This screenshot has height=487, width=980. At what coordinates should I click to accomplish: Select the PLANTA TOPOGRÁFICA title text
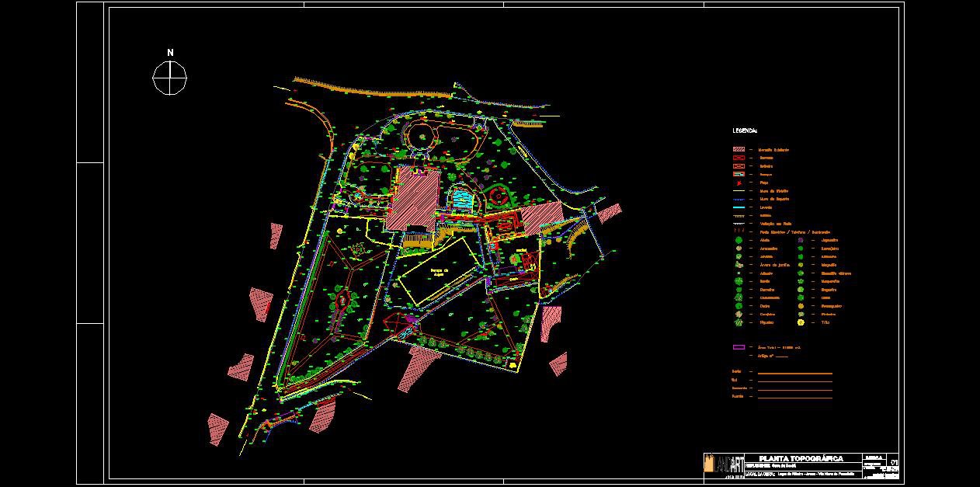[801, 458]
